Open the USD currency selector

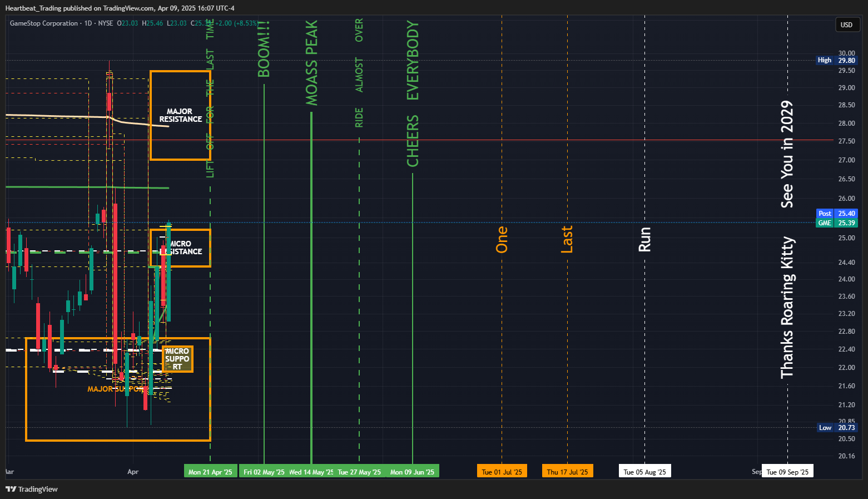tap(847, 24)
